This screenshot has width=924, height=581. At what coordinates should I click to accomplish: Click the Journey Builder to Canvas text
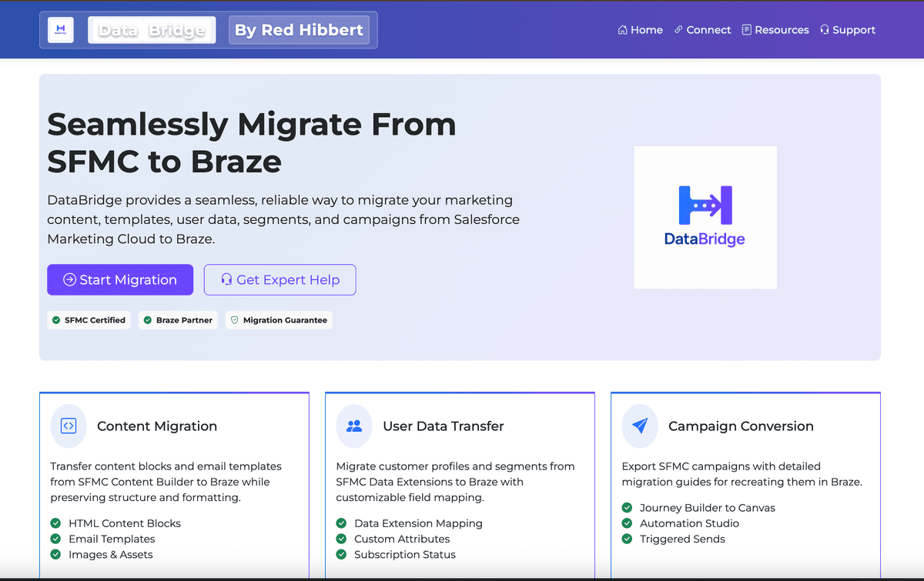pyautogui.click(x=708, y=508)
